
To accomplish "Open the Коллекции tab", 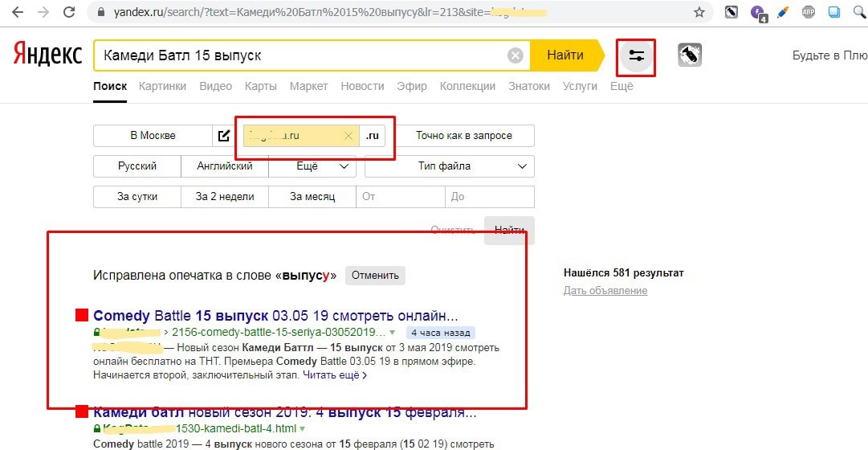I will click(x=467, y=86).
